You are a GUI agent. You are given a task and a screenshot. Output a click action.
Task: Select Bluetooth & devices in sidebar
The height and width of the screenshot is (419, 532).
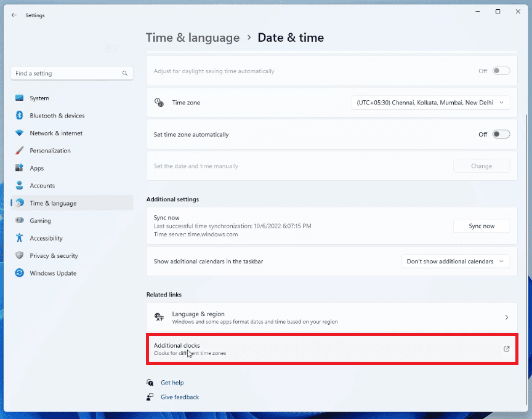click(x=55, y=115)
